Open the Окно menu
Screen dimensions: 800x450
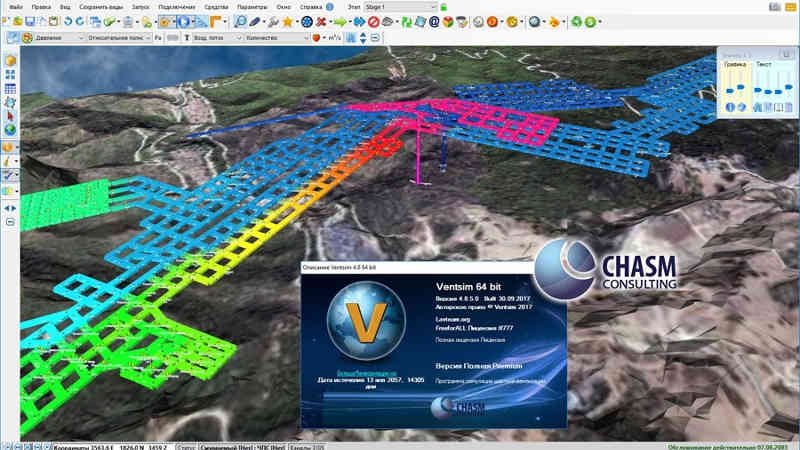(283, 7)
